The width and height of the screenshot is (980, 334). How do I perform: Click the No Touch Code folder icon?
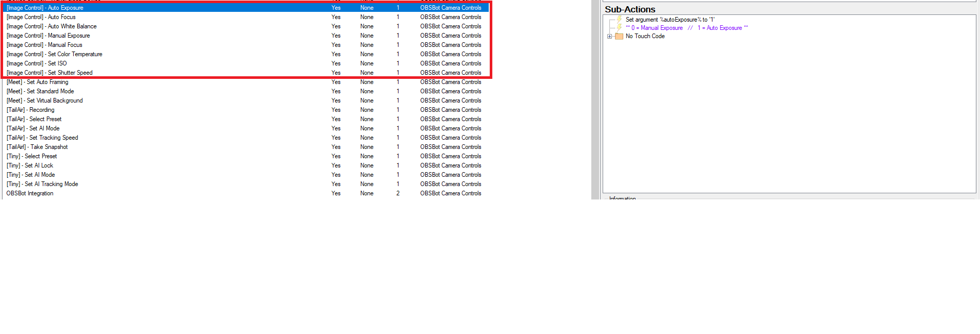coord(619,37)
